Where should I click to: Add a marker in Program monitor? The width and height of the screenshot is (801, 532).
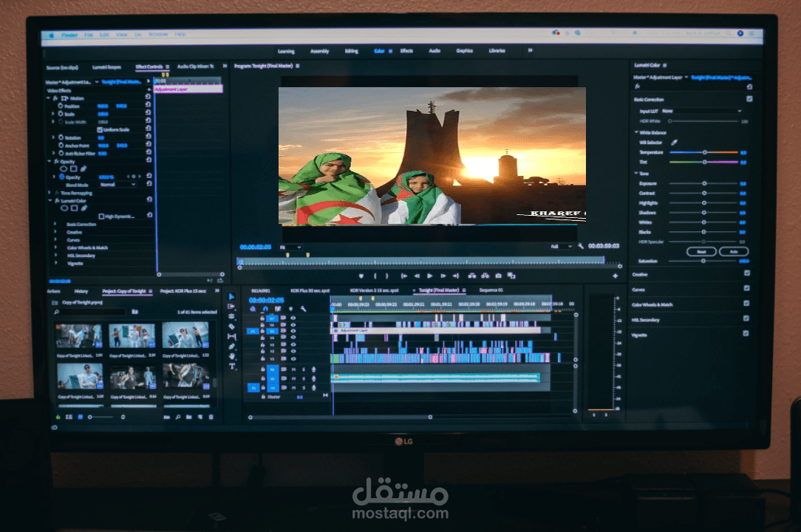(361, 276)
